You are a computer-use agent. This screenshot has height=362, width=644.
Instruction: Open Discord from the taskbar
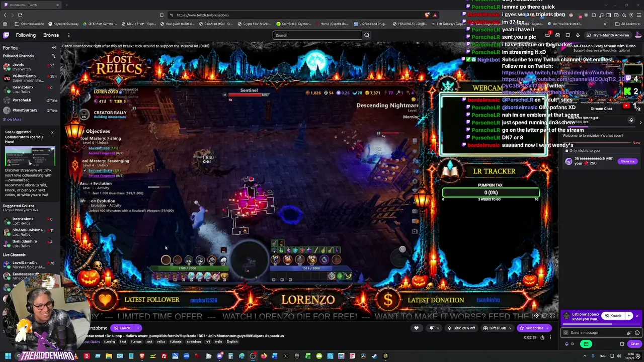(220, 356)
